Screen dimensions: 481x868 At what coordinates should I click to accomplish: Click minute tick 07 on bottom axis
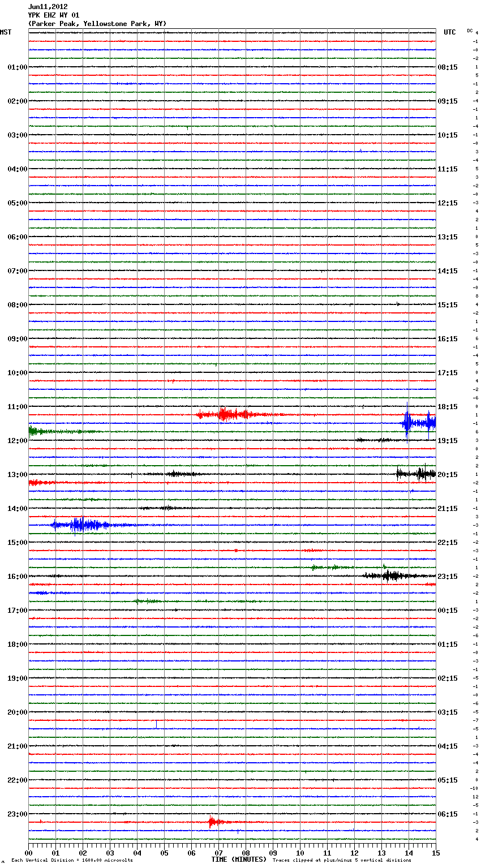[x=219, y=853]
